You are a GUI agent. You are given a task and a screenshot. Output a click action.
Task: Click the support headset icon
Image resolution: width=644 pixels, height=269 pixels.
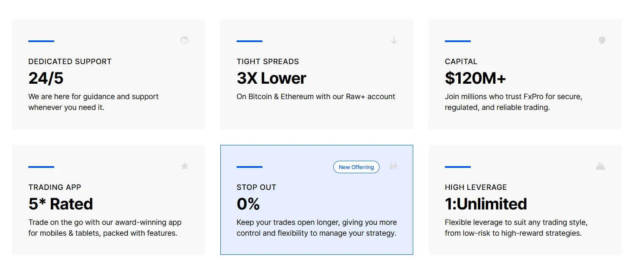185,40
